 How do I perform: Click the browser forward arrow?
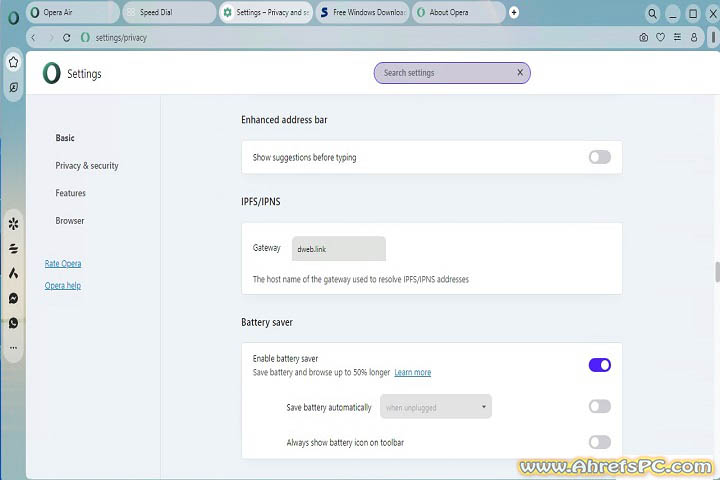(x=51, y=38)
